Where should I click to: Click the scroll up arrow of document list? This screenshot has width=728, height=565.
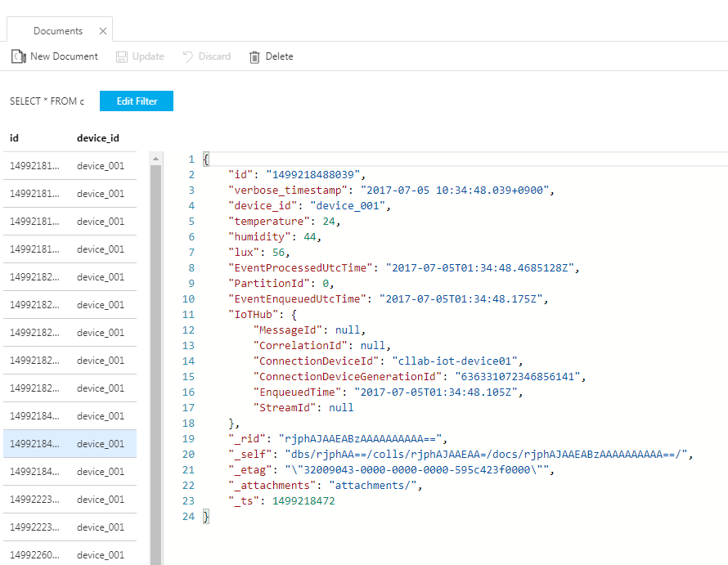click(x=155, y=159)
